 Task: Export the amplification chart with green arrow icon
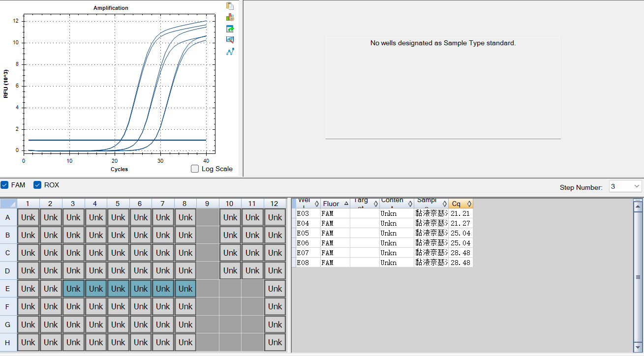pos(230,29)
